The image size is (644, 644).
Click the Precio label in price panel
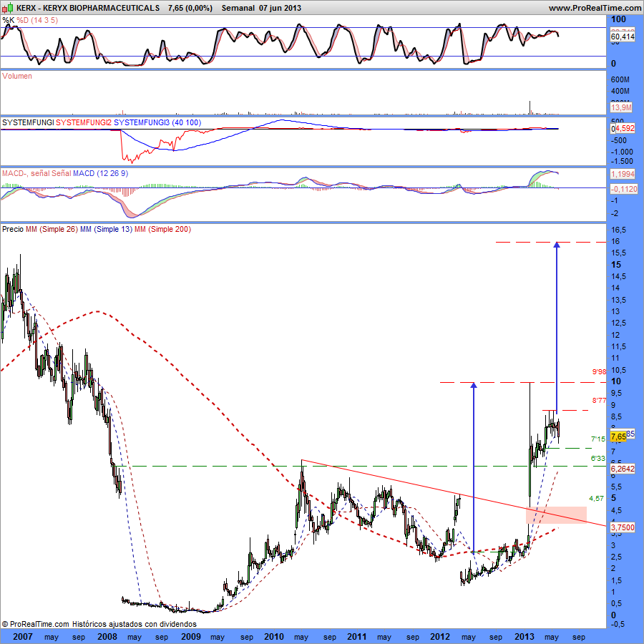click(13, 229)
